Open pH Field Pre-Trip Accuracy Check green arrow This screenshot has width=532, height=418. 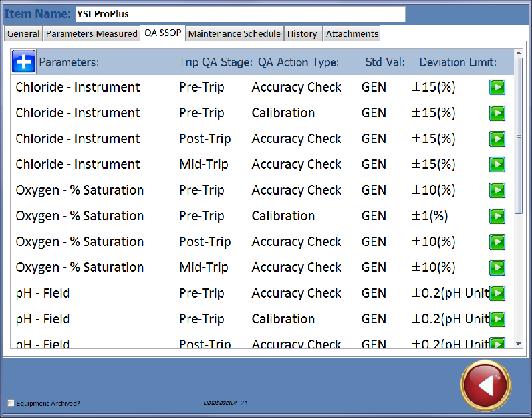[497, 294]
